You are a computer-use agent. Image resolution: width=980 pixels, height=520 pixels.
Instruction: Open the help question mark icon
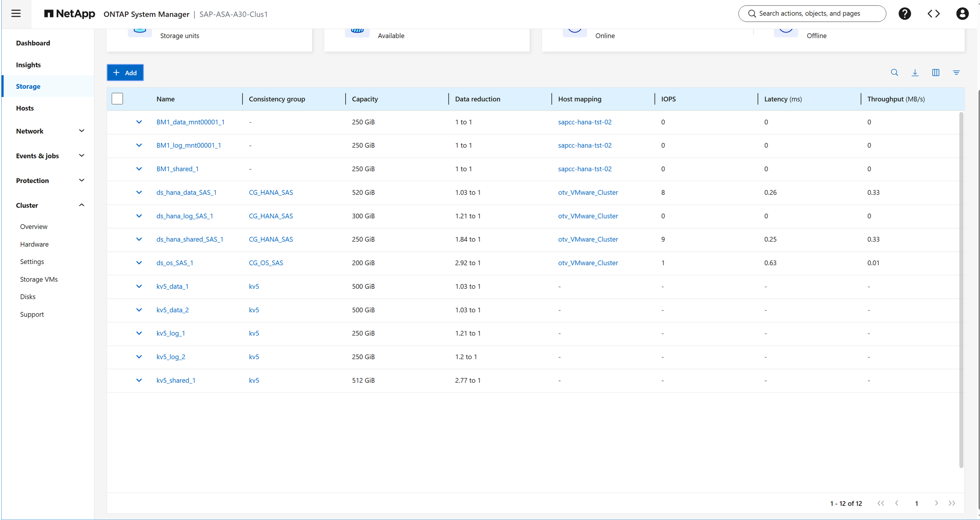905,14
